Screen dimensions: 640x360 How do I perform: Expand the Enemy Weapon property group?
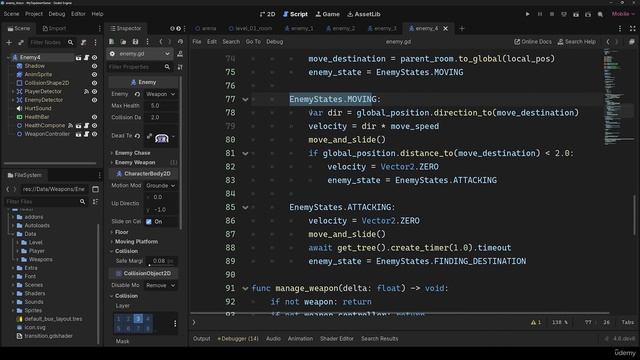pos(135,162)
